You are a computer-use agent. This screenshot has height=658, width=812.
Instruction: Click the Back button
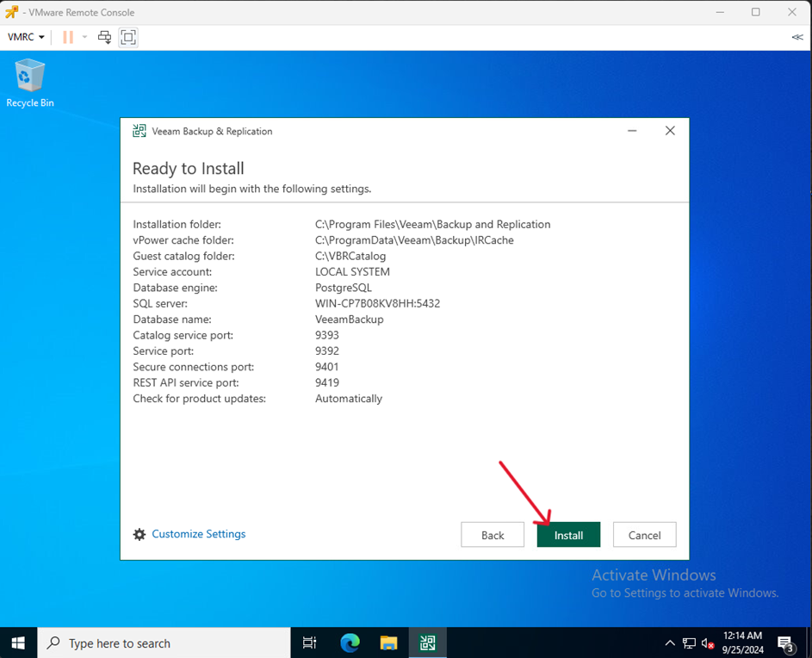[493, 535]
